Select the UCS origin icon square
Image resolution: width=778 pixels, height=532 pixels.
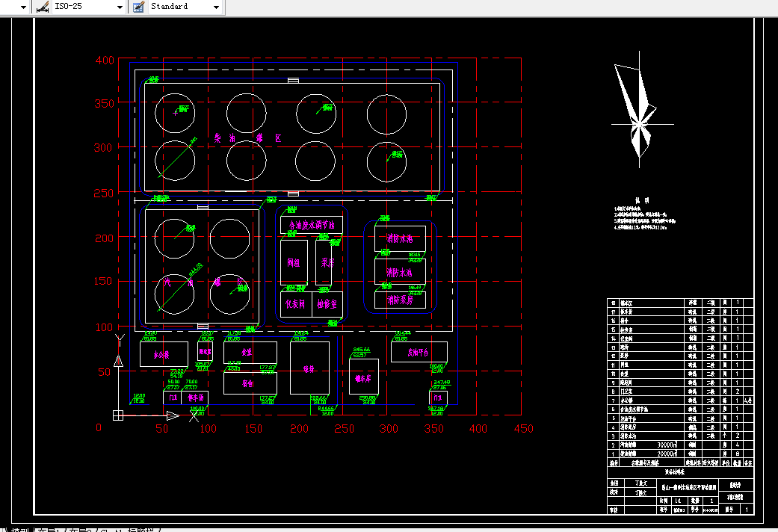(118, 415)
